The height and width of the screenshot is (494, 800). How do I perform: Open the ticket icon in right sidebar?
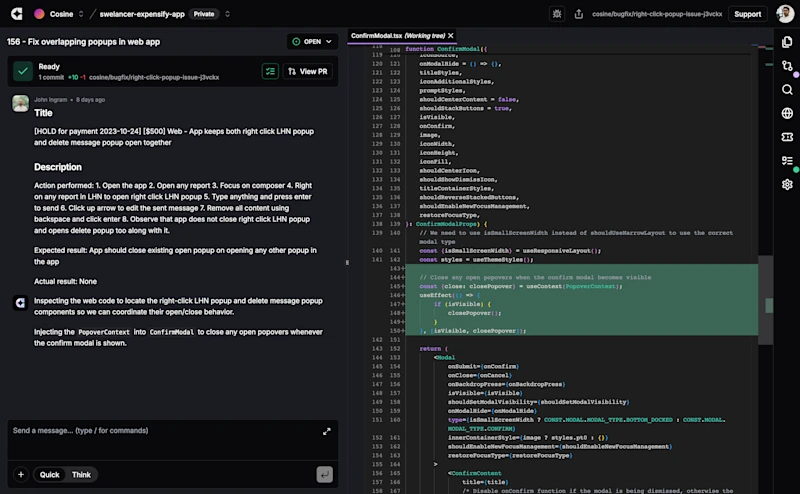tap(787, 137)
